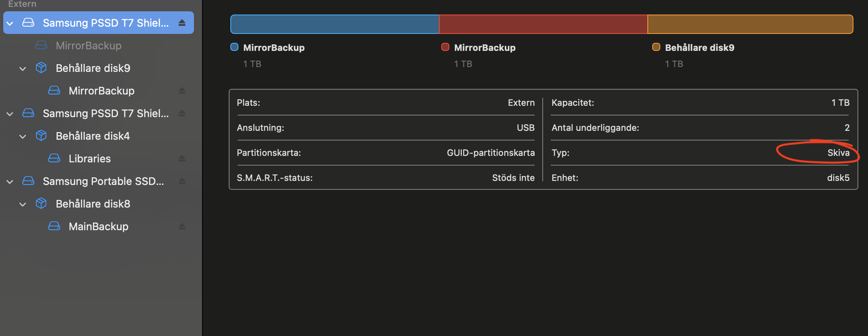This screenshot has height=336, width=868.
Task: Collapse the highlighted Samsung PSSD T7 chevron
Action: coord(10,23)
